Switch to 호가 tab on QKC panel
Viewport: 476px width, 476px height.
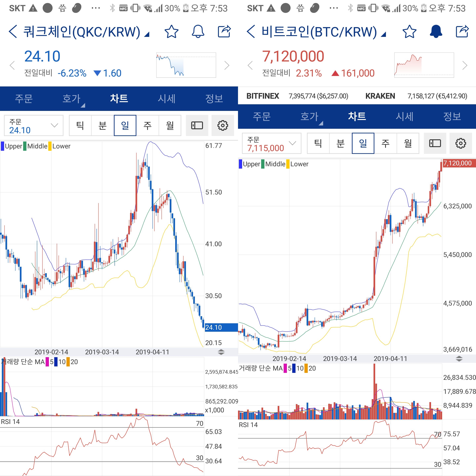(71, 99)
